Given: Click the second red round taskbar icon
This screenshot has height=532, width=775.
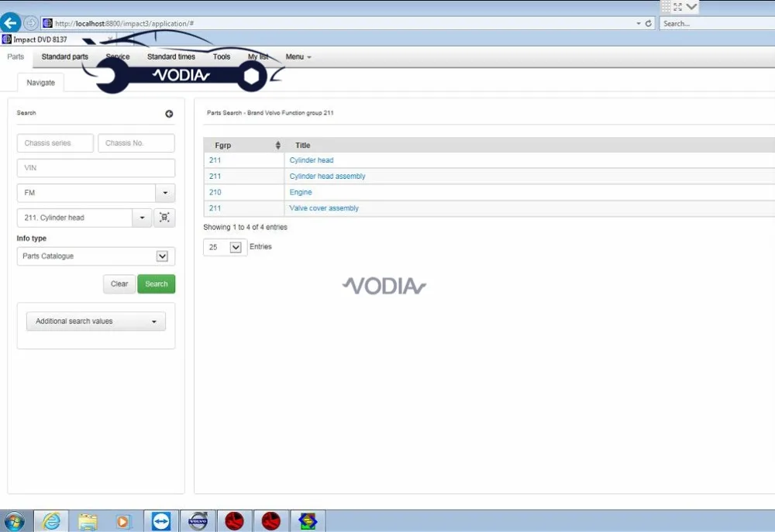Looking at the screenshot, I should [270, 521].
